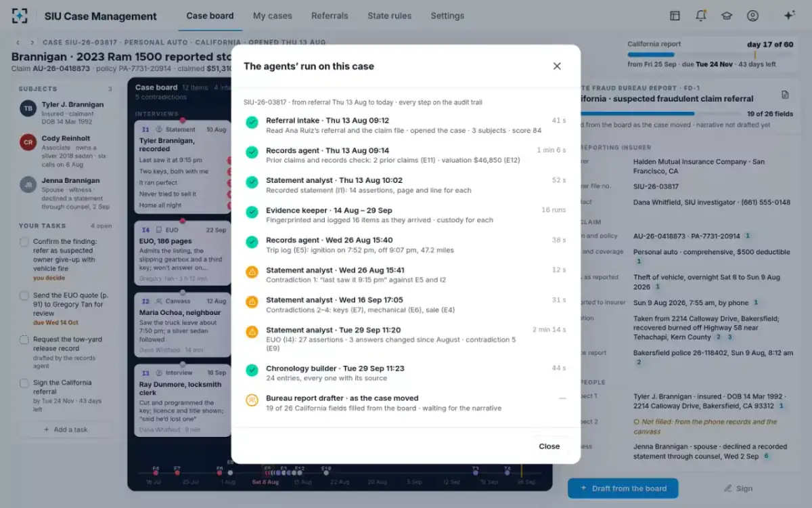812x508 pixels.
Task: Check the 'Send the EUO quote' task
Action: (24, 296)
